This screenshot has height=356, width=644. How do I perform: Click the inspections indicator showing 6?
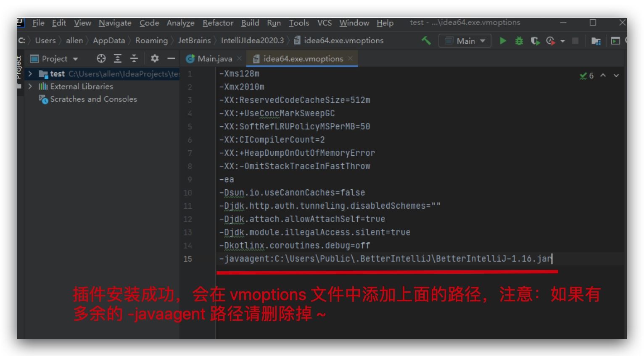coord(586,76)
